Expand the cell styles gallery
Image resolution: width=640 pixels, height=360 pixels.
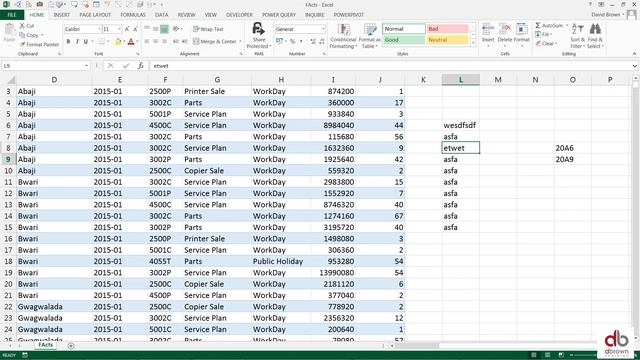tap(473, 43)
